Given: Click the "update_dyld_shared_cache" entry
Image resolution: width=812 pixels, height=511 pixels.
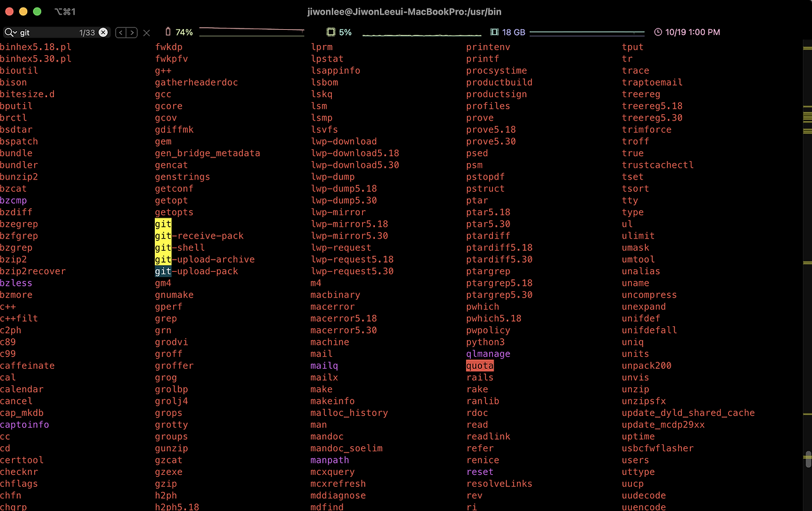Looking at the screenshot, I should click(688, 413).
